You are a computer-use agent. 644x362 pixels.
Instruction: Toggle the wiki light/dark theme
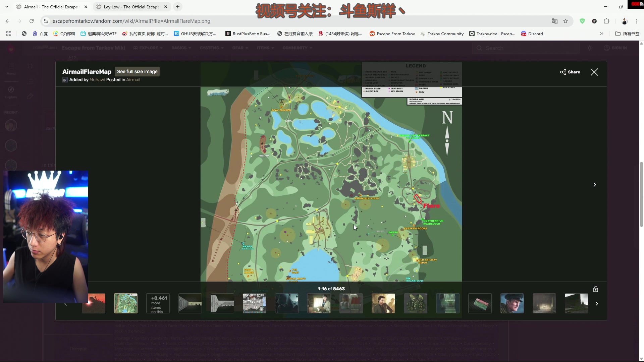(590, 48)
